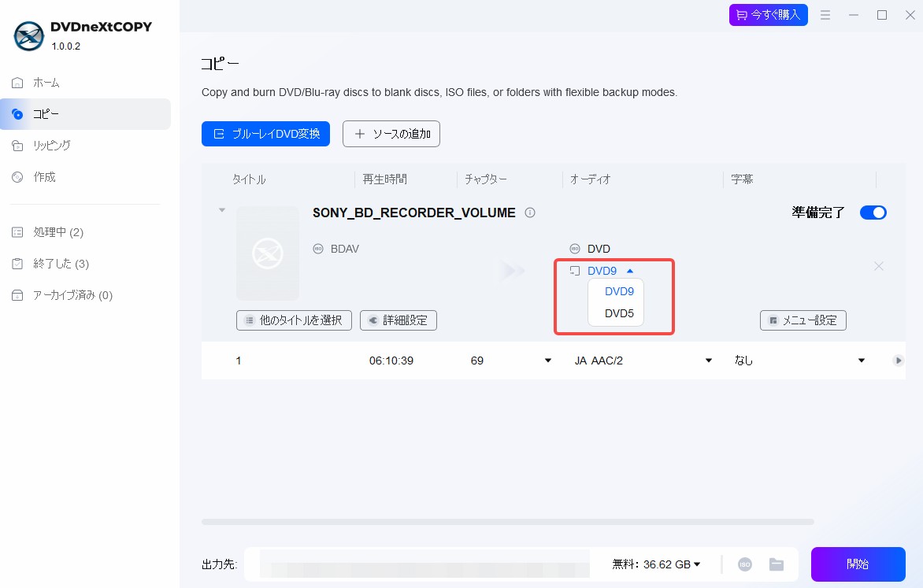Click the ソースの追加 add source button
923x588 pixels.
point(391,134)
